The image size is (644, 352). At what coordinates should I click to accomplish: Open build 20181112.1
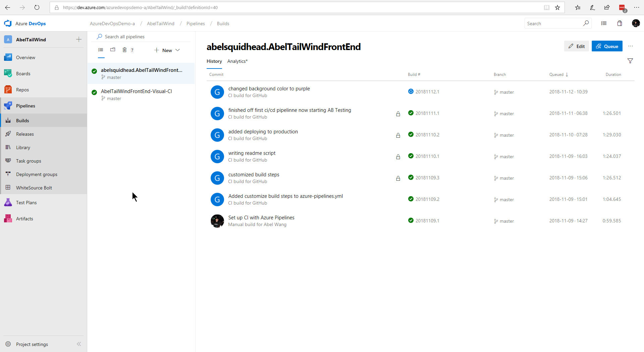[x=427, y=92]
